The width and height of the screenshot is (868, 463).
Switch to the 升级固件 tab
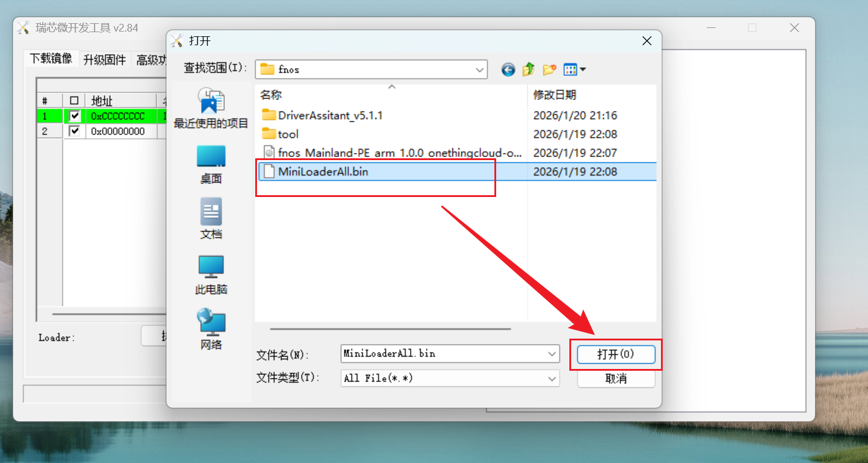105,60
